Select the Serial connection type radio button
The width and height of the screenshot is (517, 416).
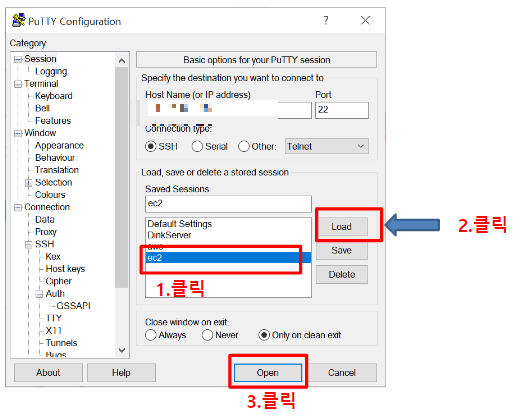(197, 146)
